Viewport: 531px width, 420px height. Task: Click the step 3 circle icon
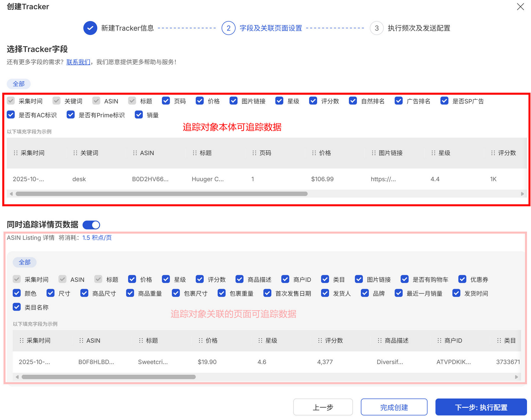[x=376, y=28]
